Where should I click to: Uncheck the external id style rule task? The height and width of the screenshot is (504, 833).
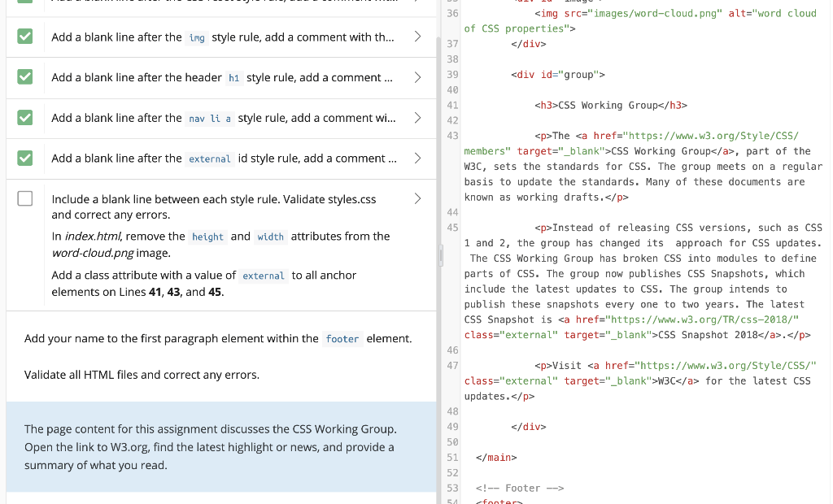click(24, 159)
